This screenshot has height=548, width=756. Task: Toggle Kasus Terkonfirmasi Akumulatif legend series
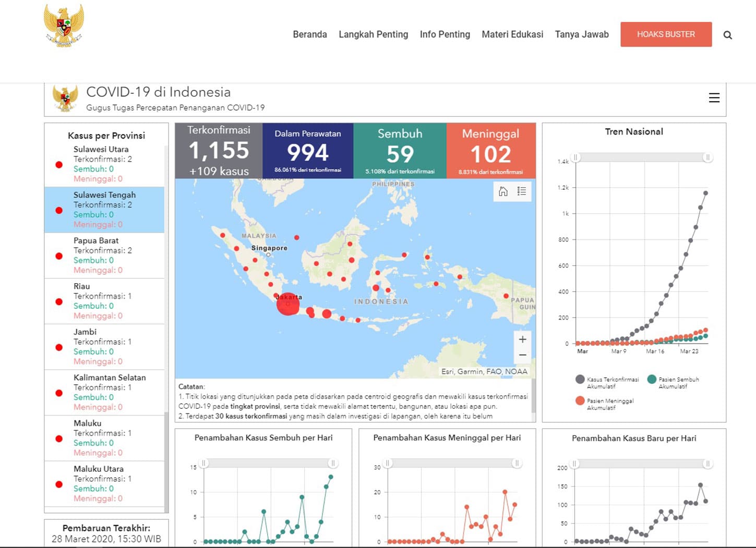tap(580, 380)
